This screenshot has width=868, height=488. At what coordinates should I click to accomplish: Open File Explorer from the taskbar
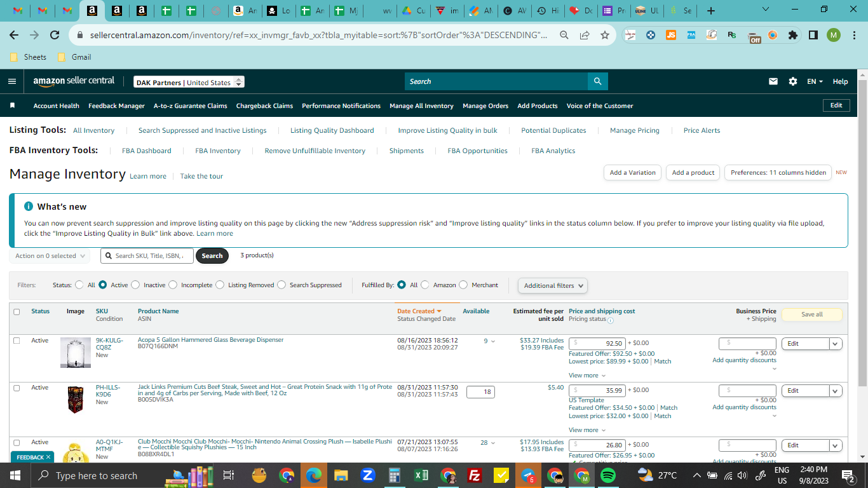(341, 475)
